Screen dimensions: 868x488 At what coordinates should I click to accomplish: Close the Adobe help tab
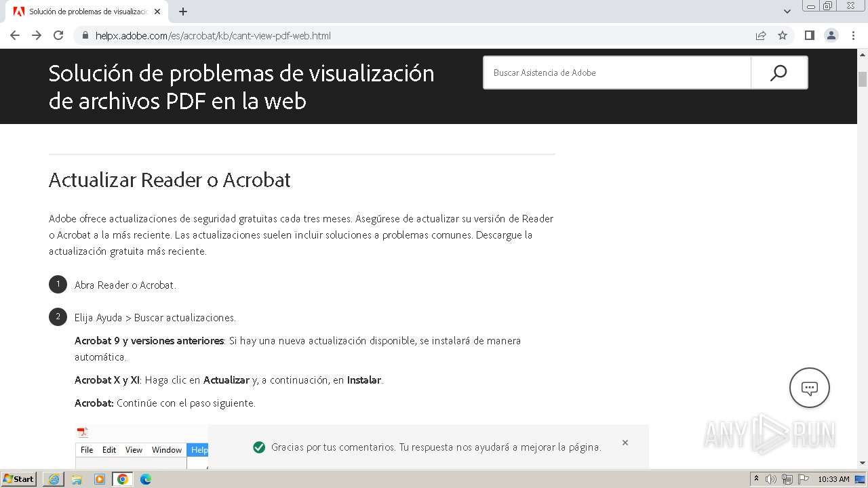point(157,12)
